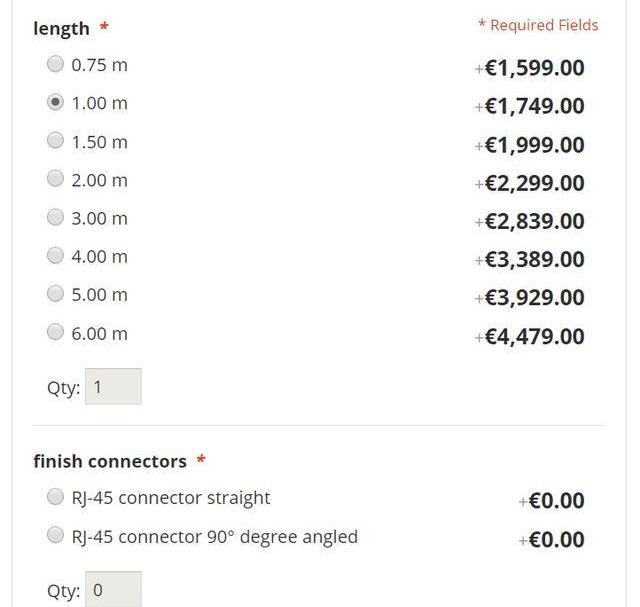Click the "length" section heading
Viewport: 640px width, 607px height.
point(61,28)
